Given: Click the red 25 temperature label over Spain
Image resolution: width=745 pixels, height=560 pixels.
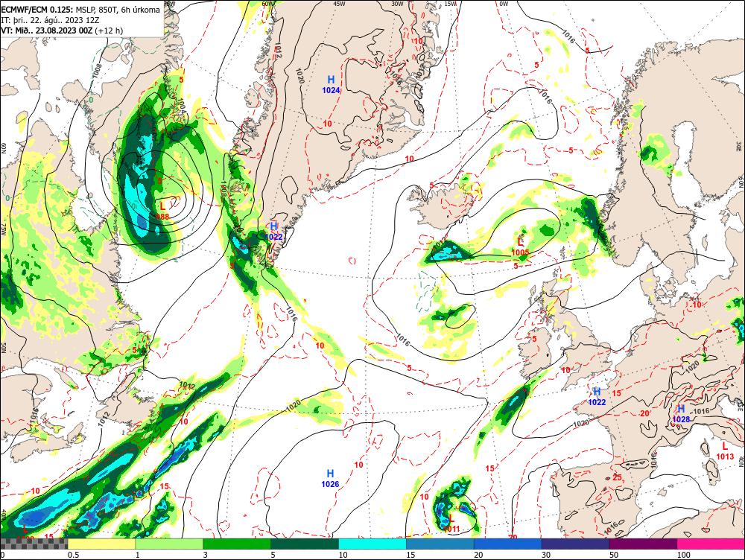Looking at the screenshot, I should pyautogui.click(x=617, y=477).
